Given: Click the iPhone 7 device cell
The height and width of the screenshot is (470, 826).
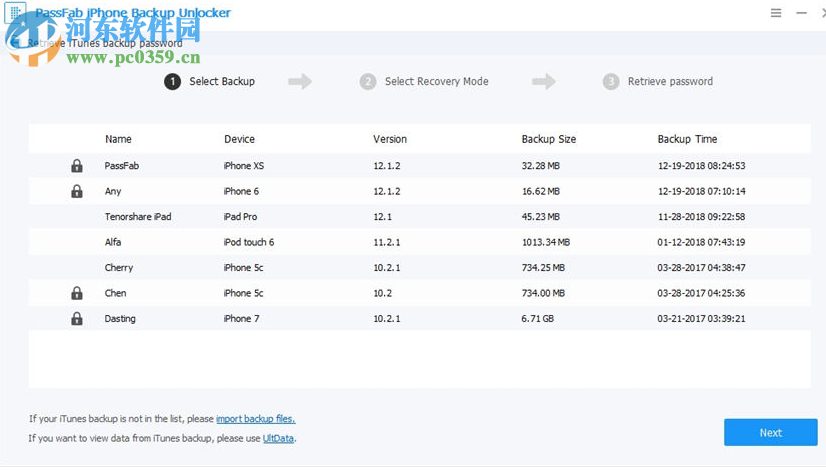Looking at the screenshot, I should (x=241, y=319).
